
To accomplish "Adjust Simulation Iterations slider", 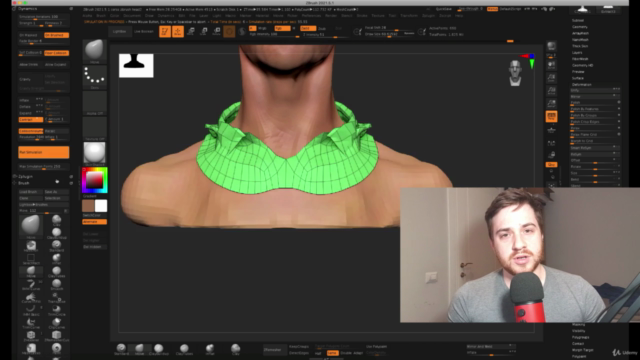I will pyautogui.click(x=44, y=17).
